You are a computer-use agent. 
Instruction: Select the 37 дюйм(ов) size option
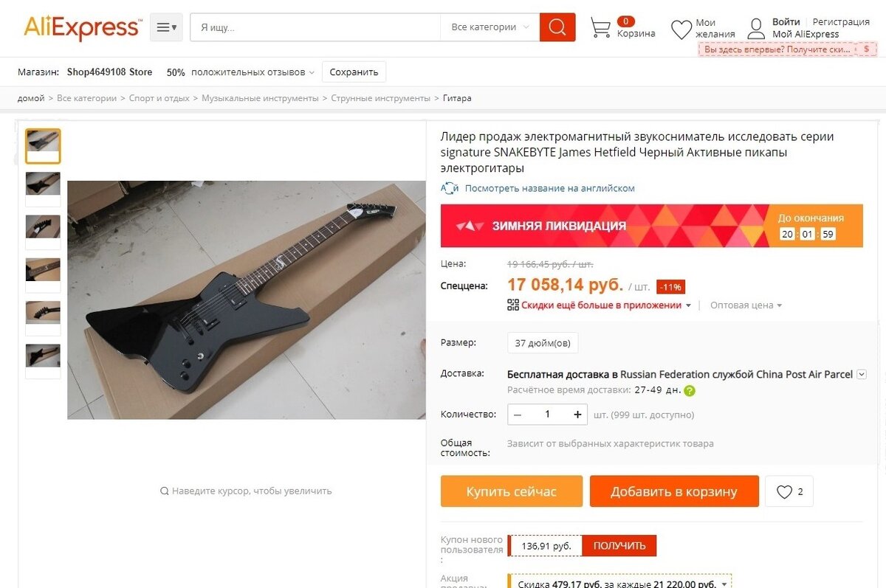click(x=543, y=343)
